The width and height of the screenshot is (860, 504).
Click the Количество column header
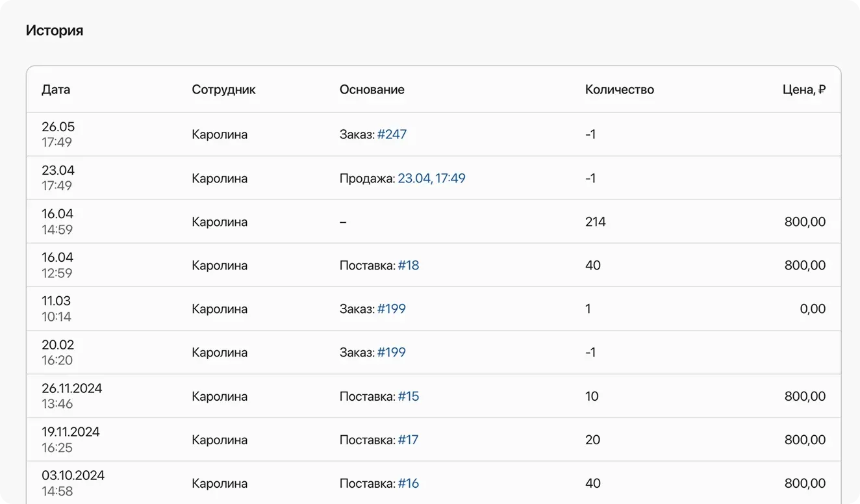(x=620, y=90)
